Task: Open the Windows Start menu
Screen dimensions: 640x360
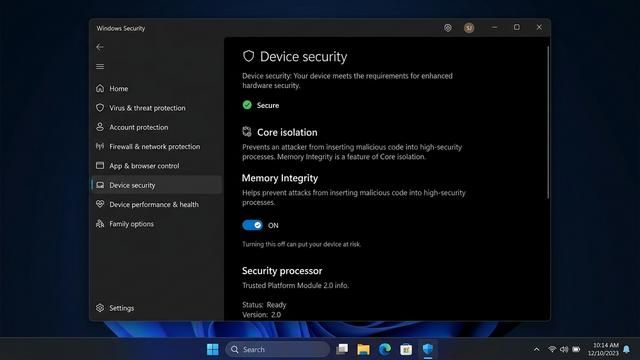Action: pyautogui.click(x=212, y=349)
